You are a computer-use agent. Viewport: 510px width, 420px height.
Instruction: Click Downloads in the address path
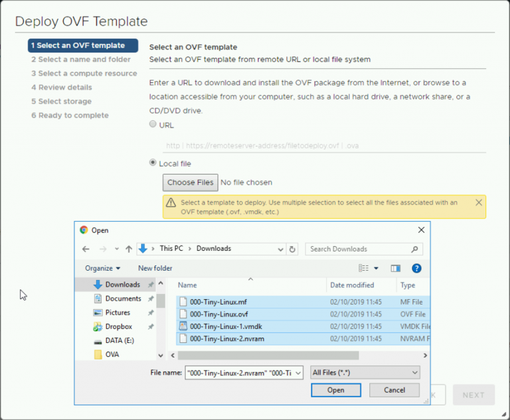coord(214,248)
